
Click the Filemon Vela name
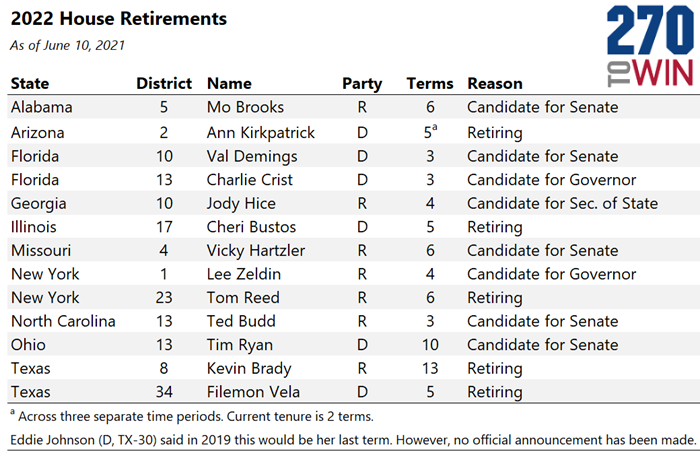click(x=253, y=392)
